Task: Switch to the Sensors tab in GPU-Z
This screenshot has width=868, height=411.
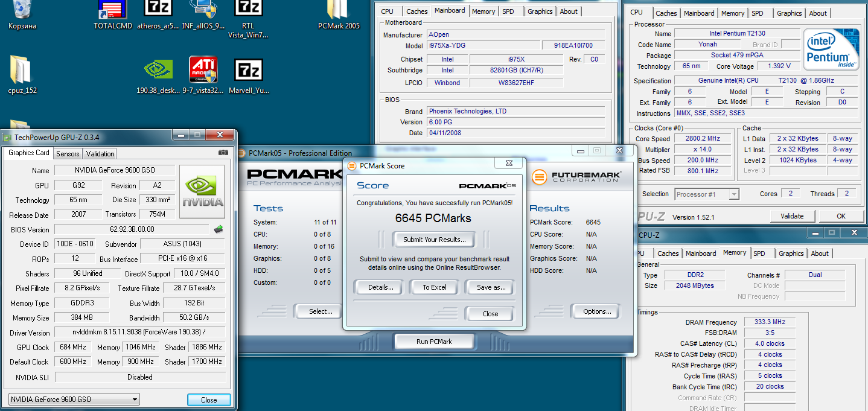Action: click(x=68, y=154)
